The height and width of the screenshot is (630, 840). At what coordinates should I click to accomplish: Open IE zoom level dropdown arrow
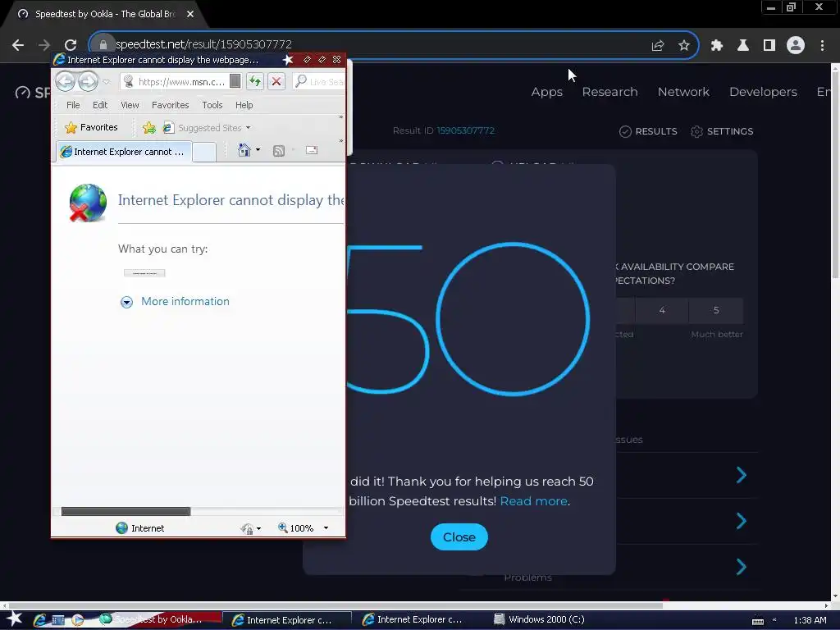(326, 528)
